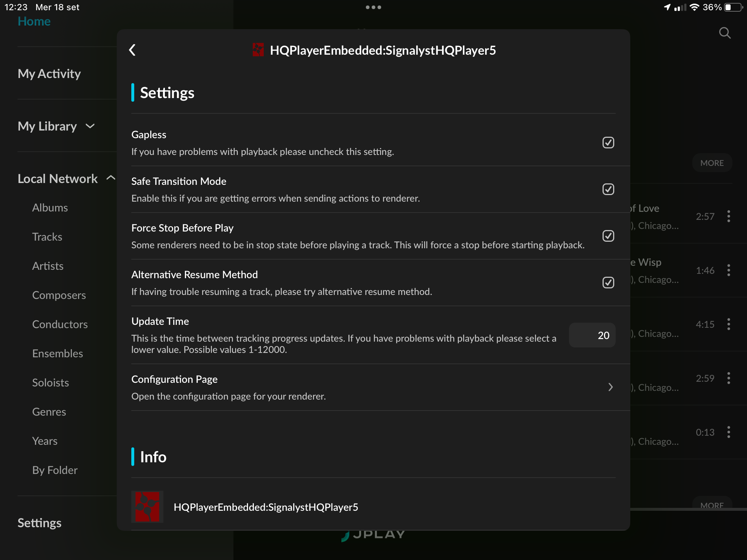Open My Activity in the sidebar
The image size is (747, 560).
(x=49, y=74)
